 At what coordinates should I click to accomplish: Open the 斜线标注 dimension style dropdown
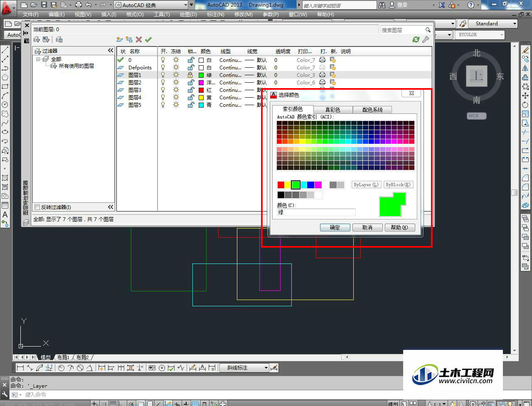(x=266, y=368)
